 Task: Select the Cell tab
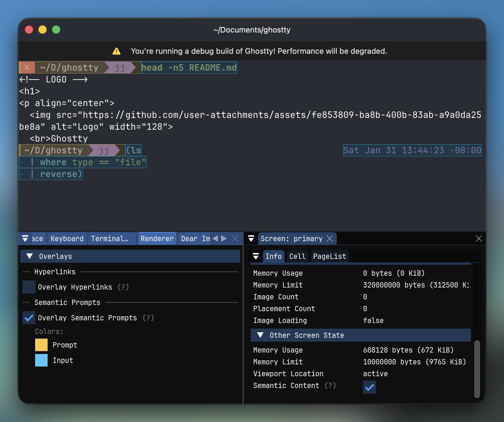(297, 256)
